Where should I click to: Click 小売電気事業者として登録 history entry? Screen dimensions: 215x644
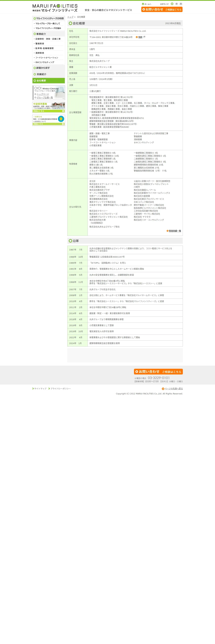point(102,326)
